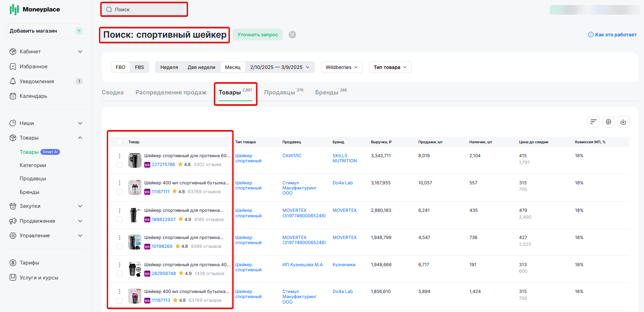Open table column settings gear icon
The image size is (644, 312).
click(x=608, y=122)
